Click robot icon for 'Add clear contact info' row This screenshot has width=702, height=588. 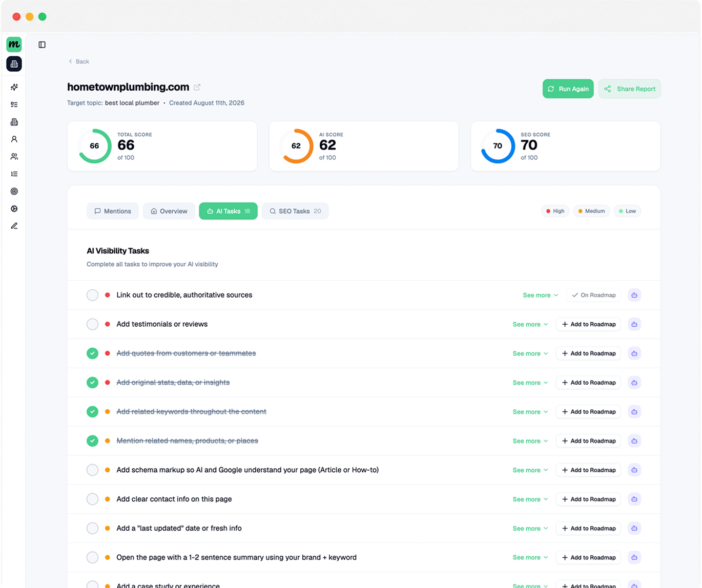634,499
